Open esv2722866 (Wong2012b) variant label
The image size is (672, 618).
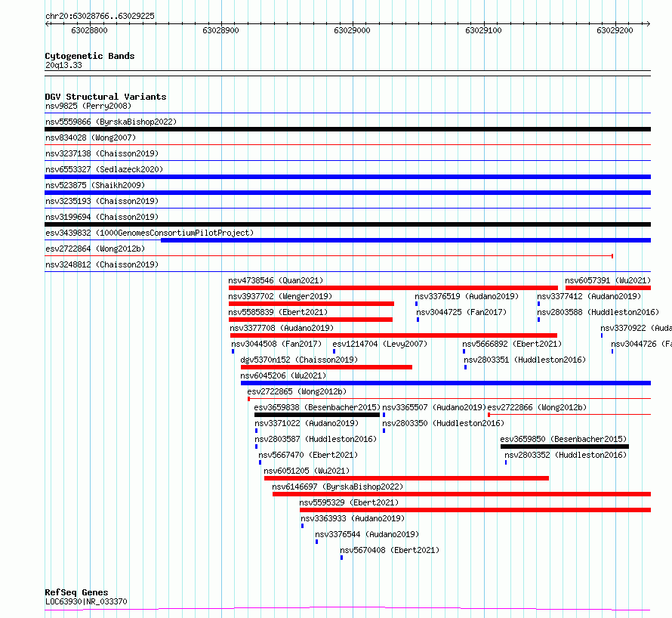[537, 407]
